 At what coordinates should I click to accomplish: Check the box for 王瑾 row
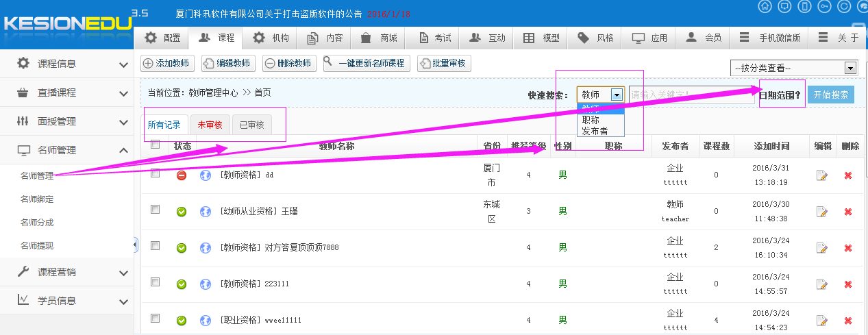pyautogui.click(x=155, y=210)
